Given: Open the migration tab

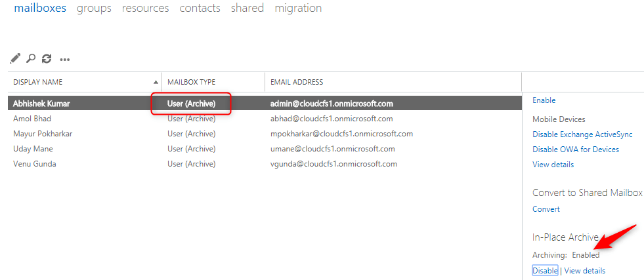Looking at the screenshot, I should point(298,9).
